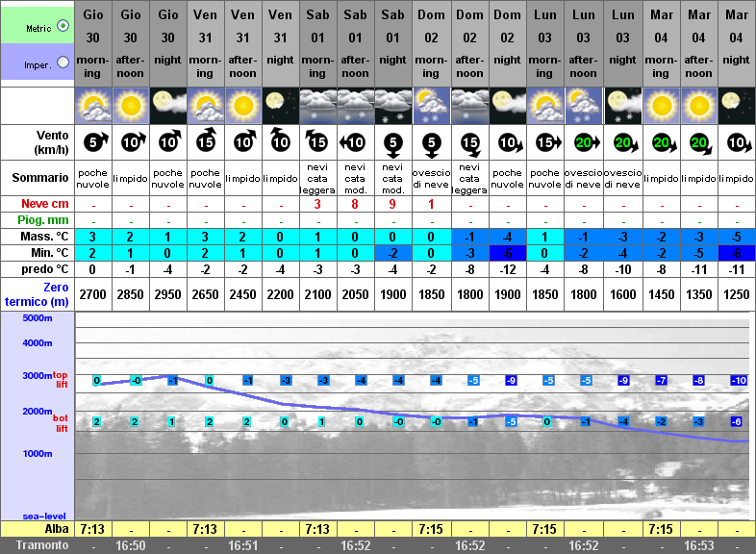Click Sab 01 afternoon snow icon
The height and width of the screenshot is (554, 756).
tap(356, 106)
